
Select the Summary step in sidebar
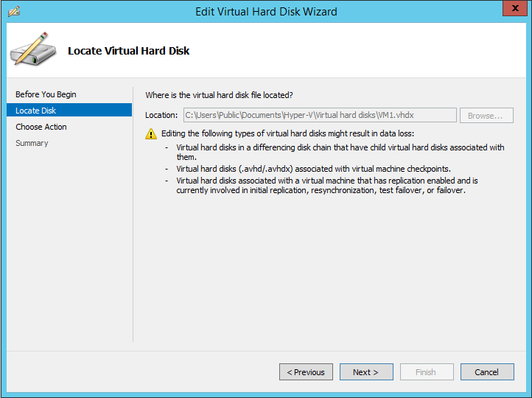pos(32,143)
